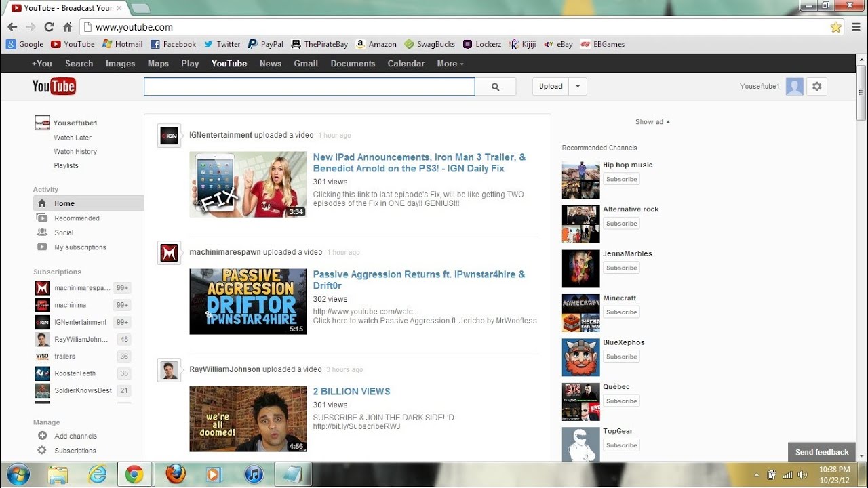Click the Chrome reload button

click(49, 27)
